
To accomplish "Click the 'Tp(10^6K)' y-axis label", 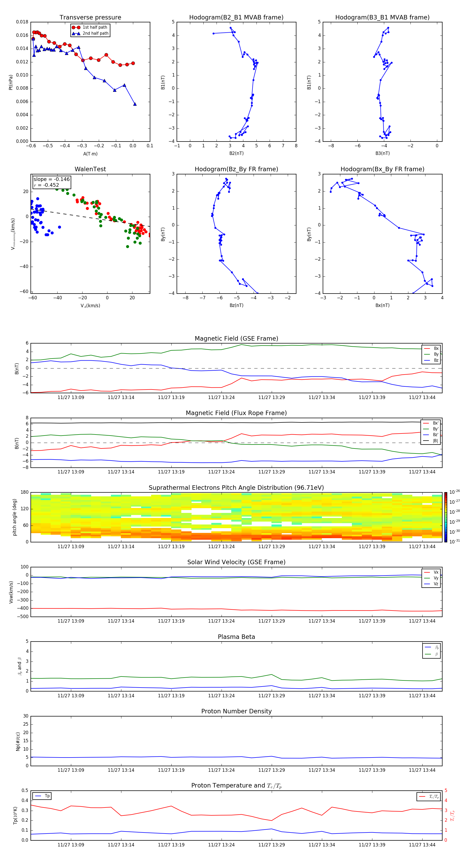I will click(15, 815).
